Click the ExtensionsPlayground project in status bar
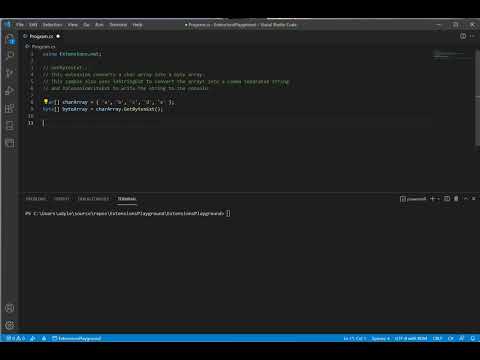Viewport: 480px width, 360px height. pyautogui.click(x=76, y=338)
